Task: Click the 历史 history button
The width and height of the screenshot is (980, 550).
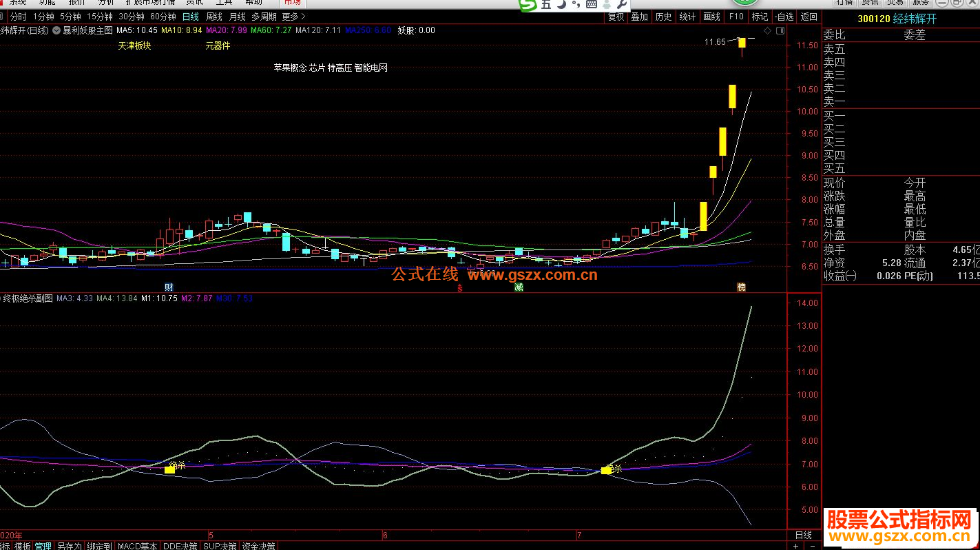Action: click(663, 17)
